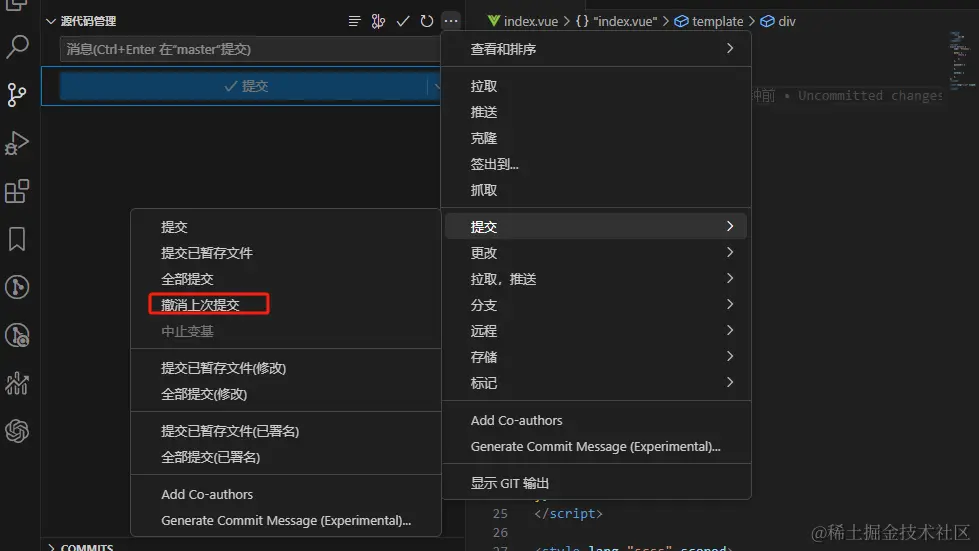
Task: Click the refresh icon in source control header
Action: (426, 21)
